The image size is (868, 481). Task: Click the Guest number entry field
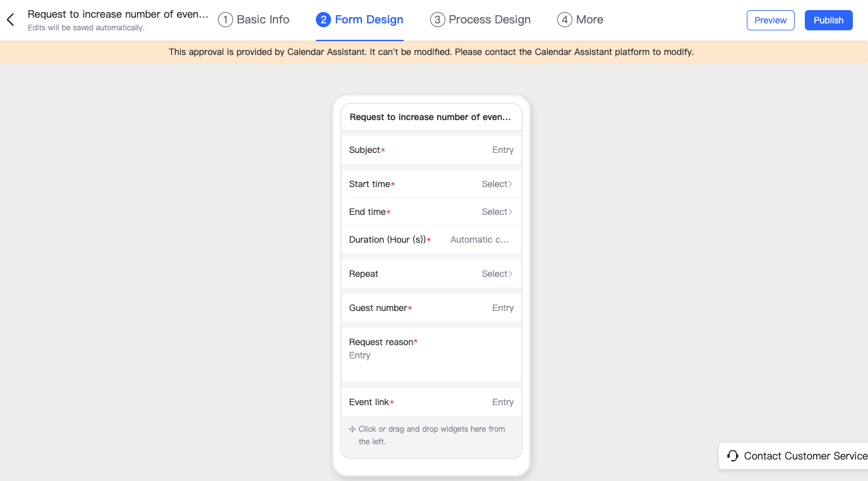(x=502, y=308)
